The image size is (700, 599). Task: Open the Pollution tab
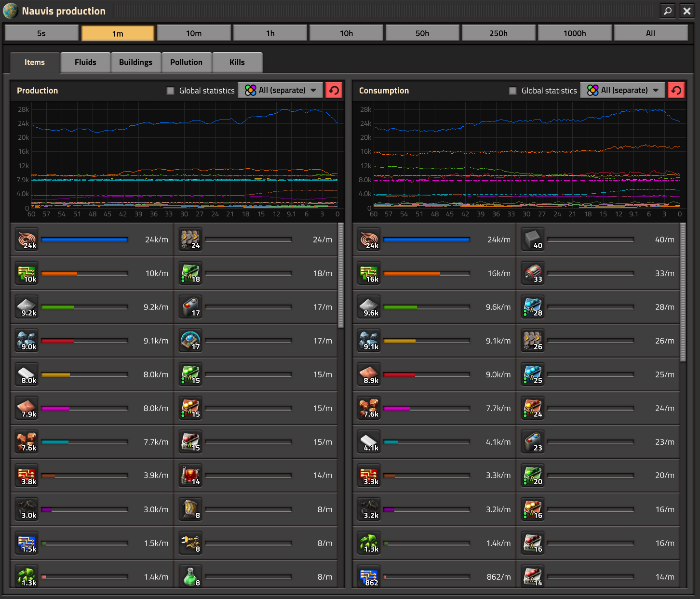pyautogui.click(x=186, y=62)
